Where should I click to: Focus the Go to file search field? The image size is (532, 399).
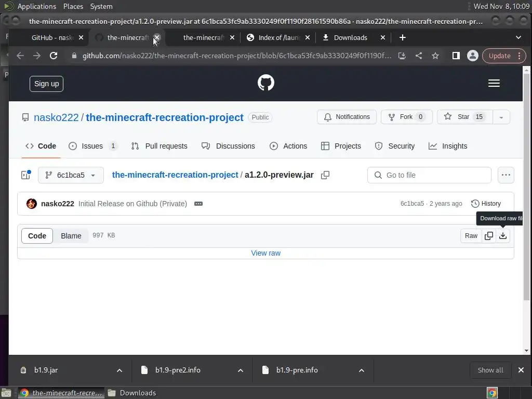429,175
